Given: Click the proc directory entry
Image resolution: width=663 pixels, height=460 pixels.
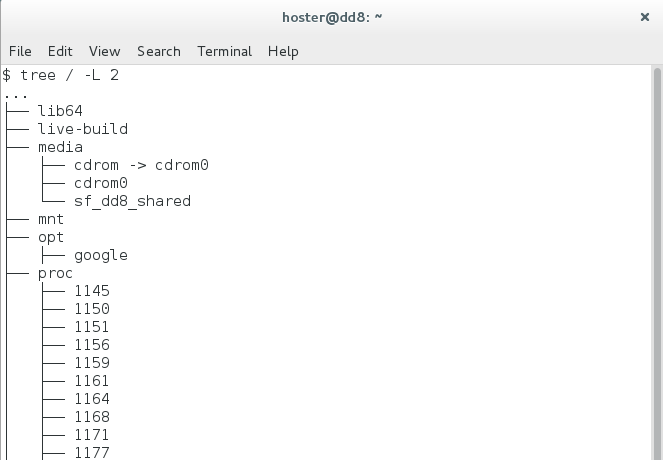Looking at the screenshot, I should (x=55, y=274).
